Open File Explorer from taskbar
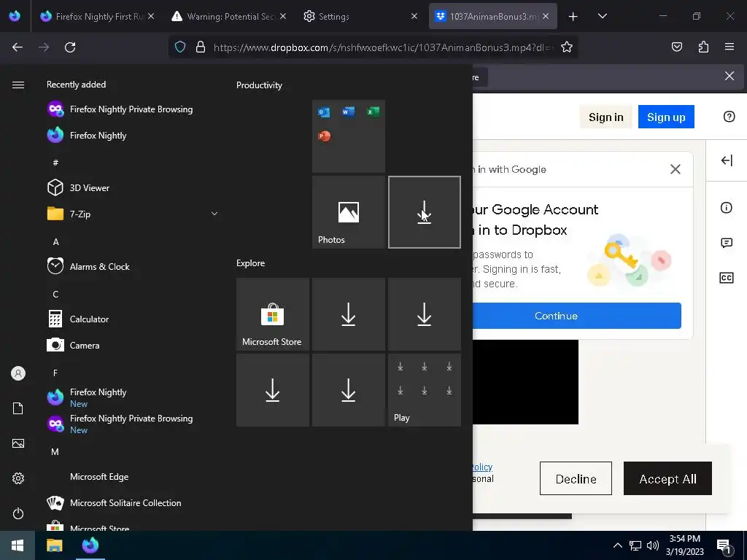The image size is (747, 560). tap(54, 545)
